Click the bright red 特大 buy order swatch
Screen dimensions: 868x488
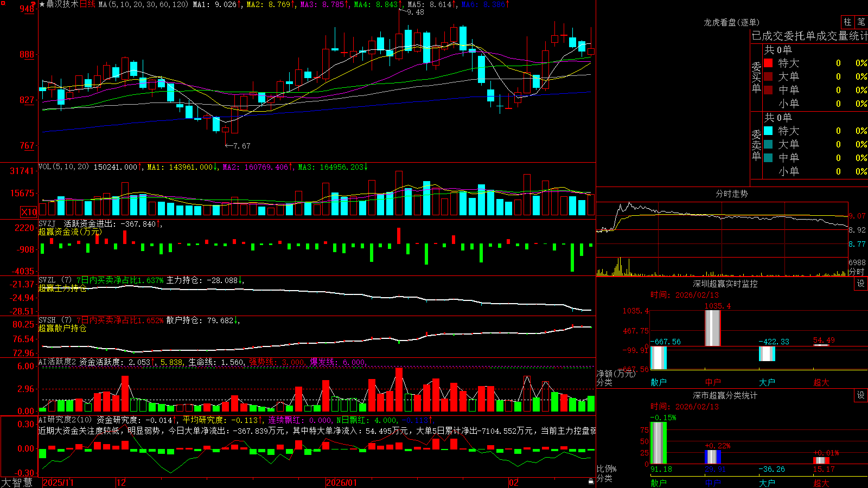[768, 63]
